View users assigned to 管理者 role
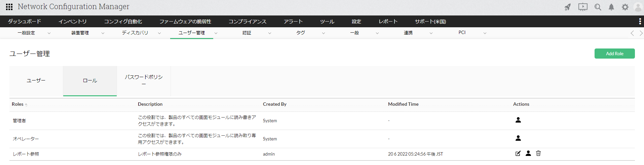 518,120
